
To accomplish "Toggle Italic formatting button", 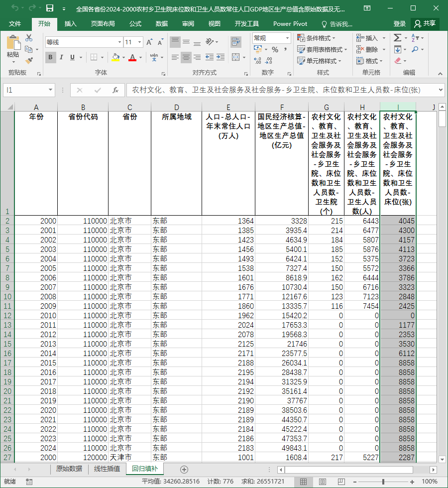I will coord(61,57).
